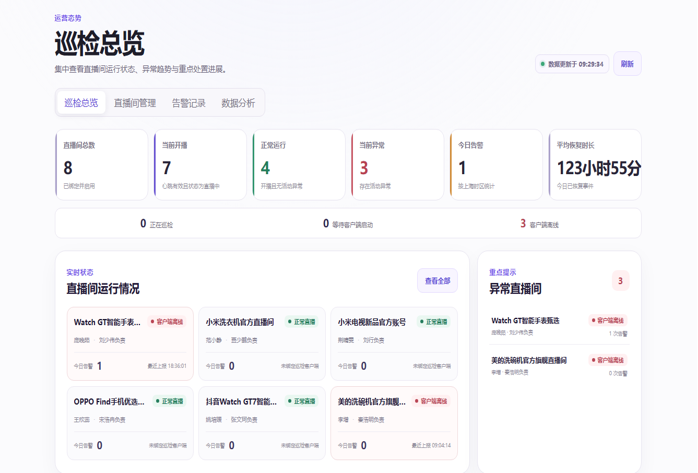This screenshot has height=473, width=698.
Task: Click the 平均恢复时长 stat card
Action: coord(595,165)
